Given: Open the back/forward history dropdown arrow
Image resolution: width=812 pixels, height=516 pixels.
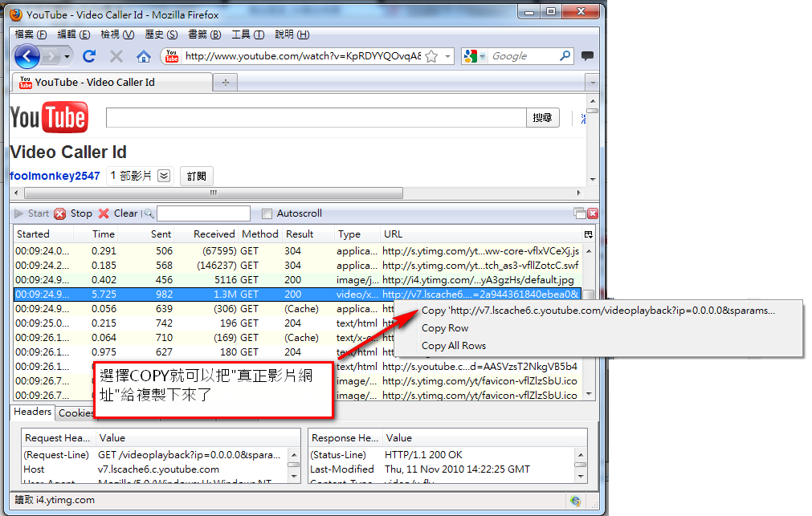Looking at the screenshot, I should 67,56.
